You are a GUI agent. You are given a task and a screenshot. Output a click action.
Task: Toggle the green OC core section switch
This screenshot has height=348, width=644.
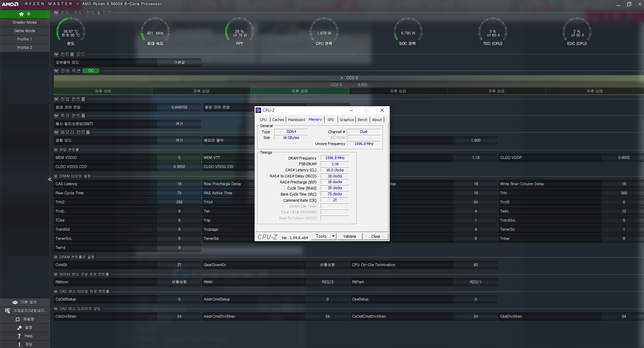91,71
